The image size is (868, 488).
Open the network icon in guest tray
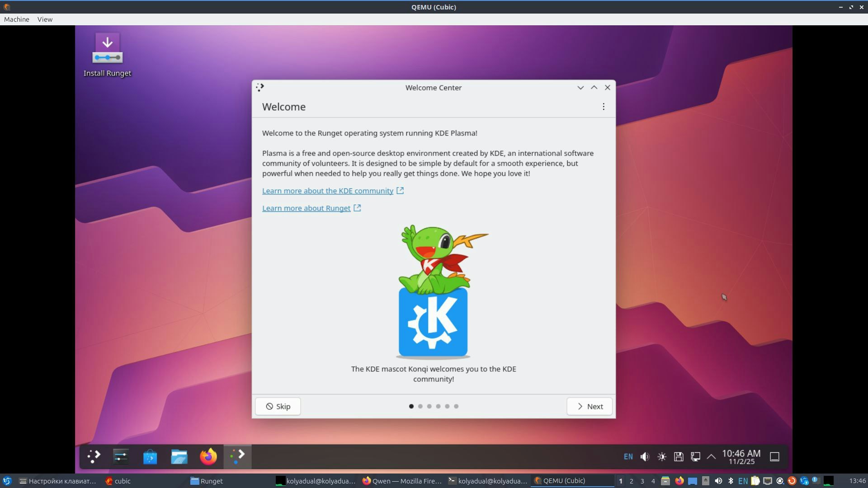coord(695,457)
